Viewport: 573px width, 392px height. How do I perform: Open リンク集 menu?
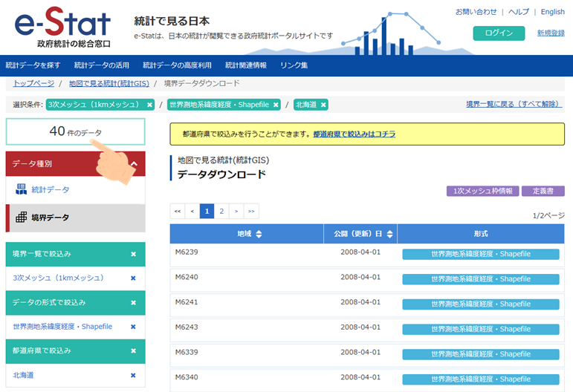pos(294,65)
